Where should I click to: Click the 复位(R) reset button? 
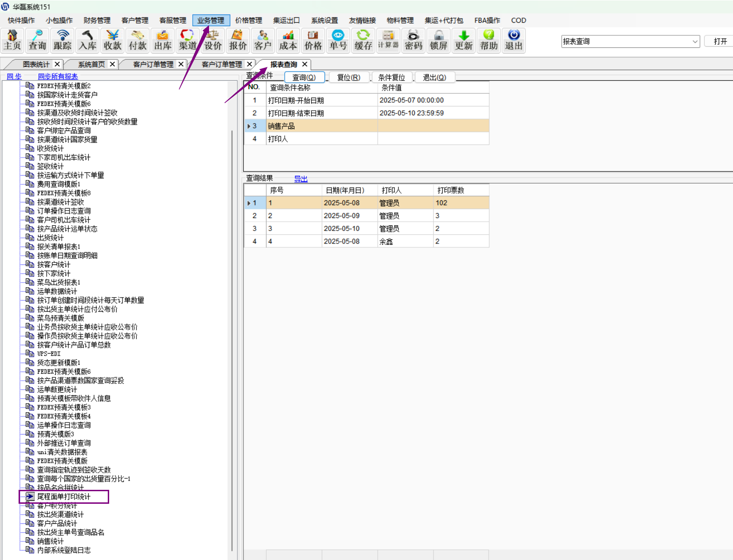pyautogui.click(x=348, y=77)
